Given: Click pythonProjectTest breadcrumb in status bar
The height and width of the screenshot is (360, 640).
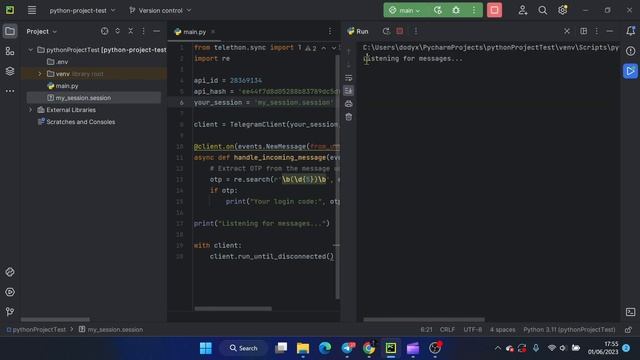Looking at the screenshot, I should point(36,330).
